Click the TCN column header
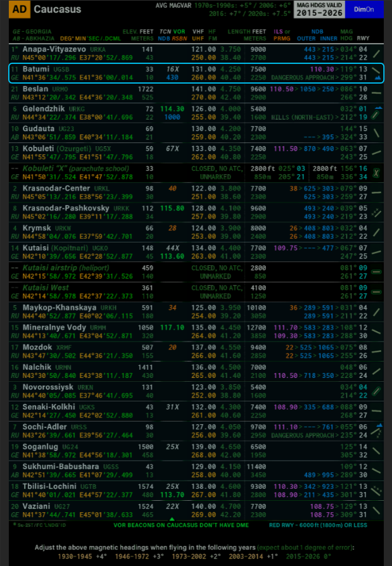 [x=164, y=30]
